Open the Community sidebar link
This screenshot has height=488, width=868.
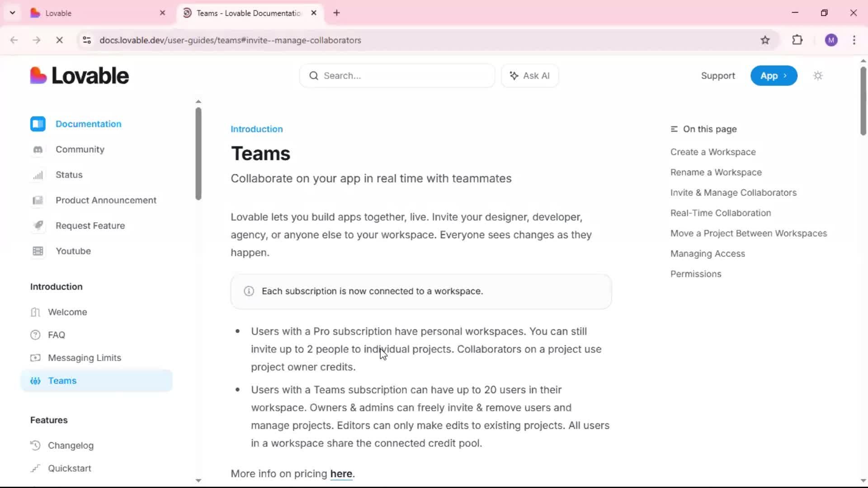click(80, 150)
